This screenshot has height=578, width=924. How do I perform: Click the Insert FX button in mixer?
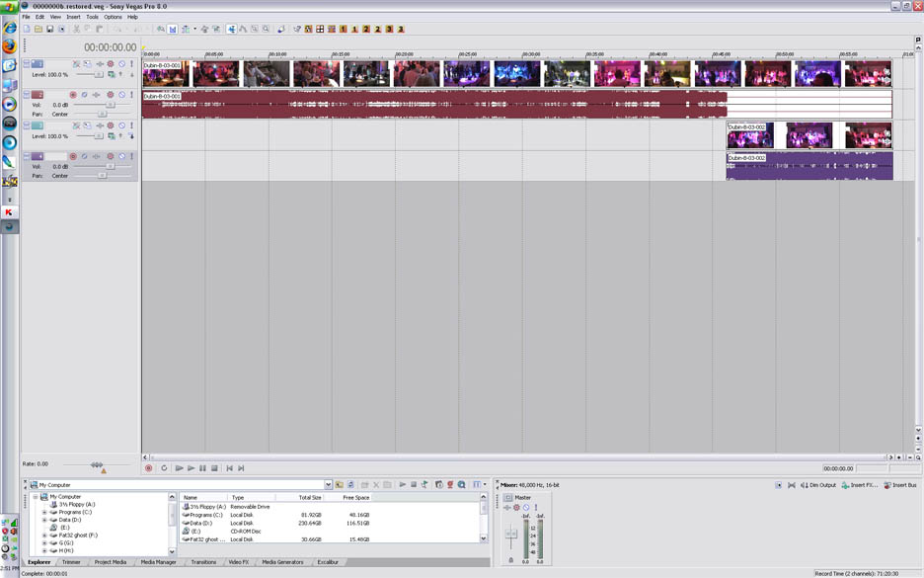coord(860,485)
